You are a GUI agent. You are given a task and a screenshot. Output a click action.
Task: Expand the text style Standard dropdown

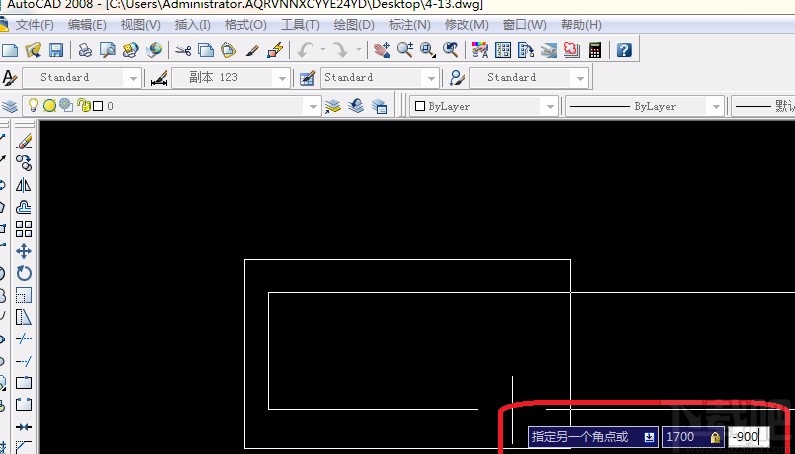click(133, 79)
